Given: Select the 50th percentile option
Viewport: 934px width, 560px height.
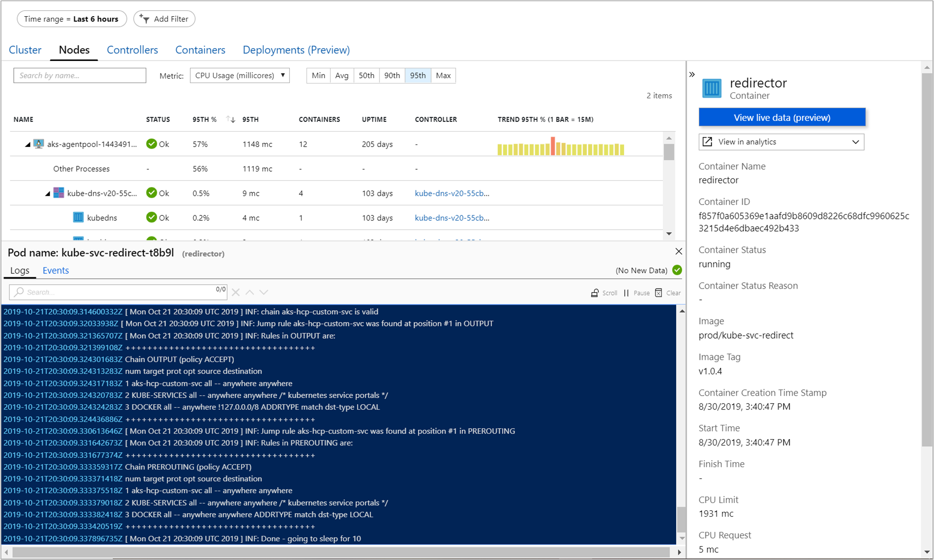Looking at the screenshot, I should (x=366, y=76).
